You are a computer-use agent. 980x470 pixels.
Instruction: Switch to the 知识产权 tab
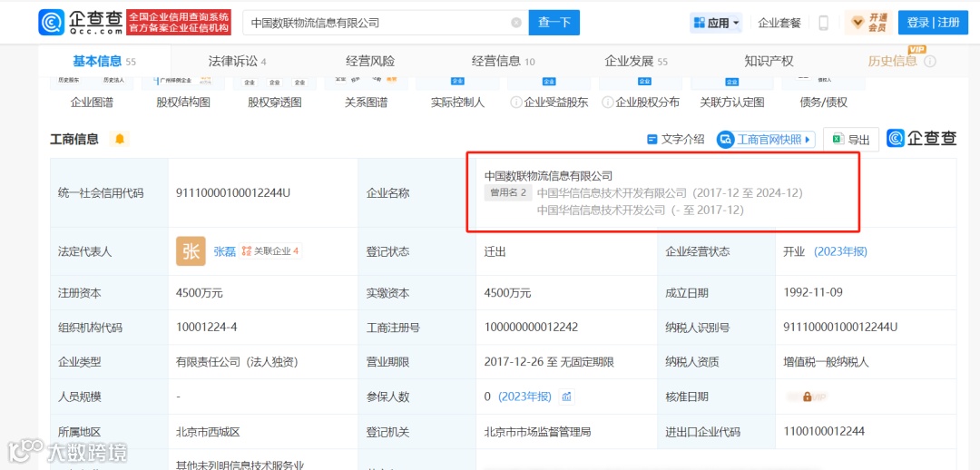[x=769, y=62]
